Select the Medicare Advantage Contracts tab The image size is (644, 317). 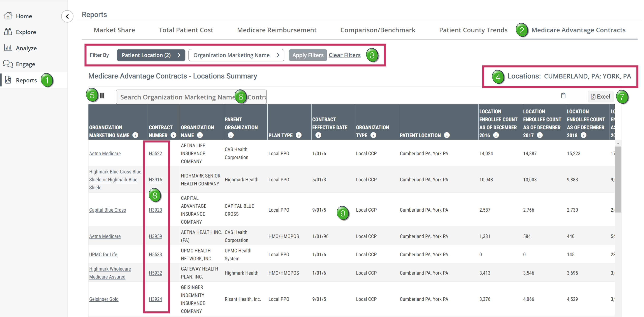coord(578,30)
